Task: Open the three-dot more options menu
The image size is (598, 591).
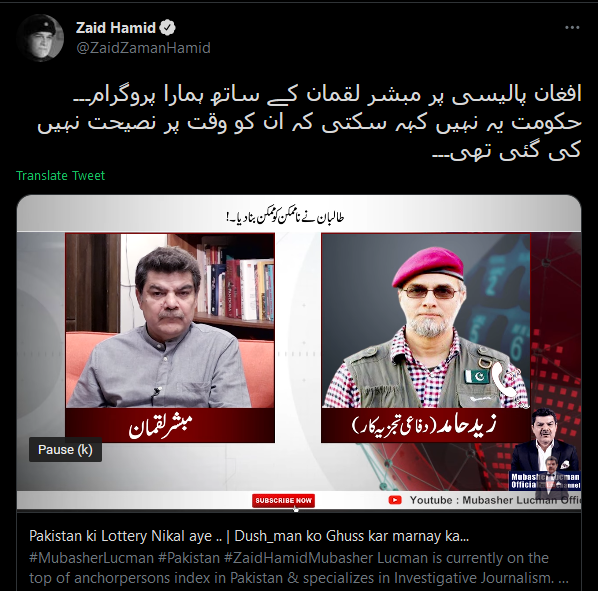Action: [x=572, y=27]
